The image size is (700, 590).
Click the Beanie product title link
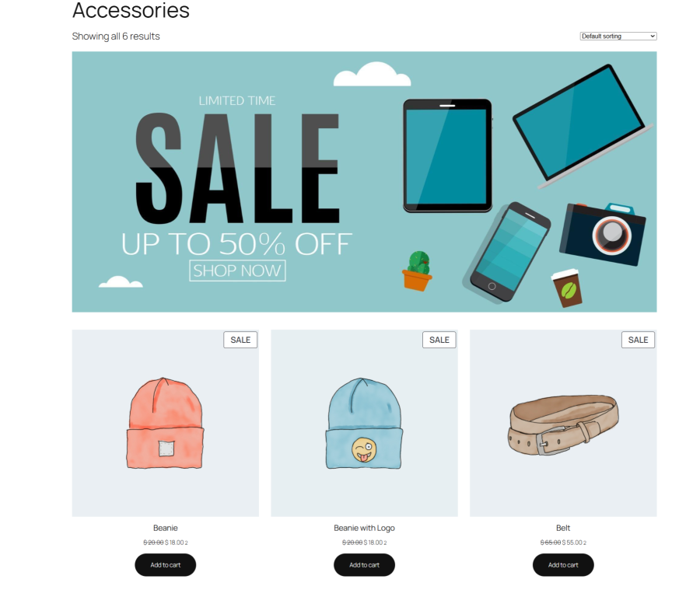pos(165,528)
